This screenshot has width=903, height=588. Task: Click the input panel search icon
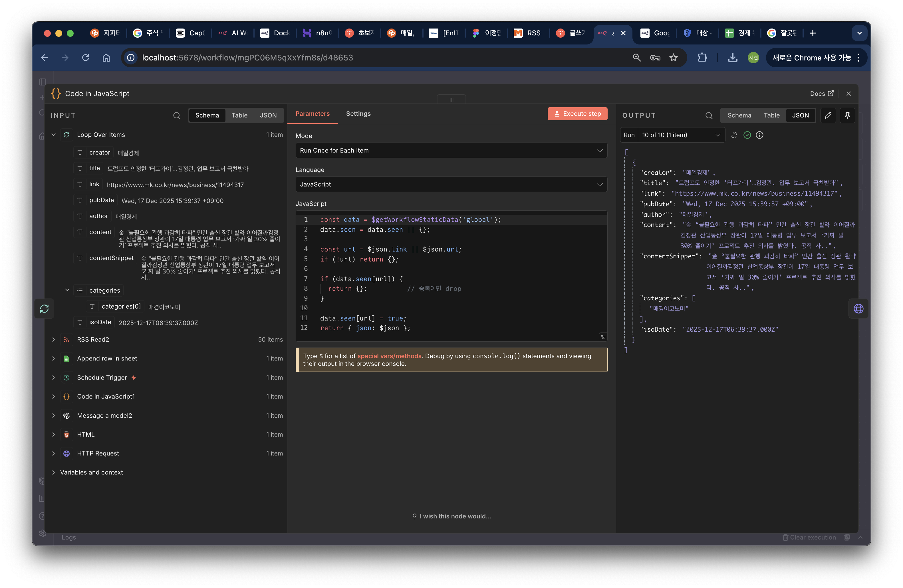(176, 115)
